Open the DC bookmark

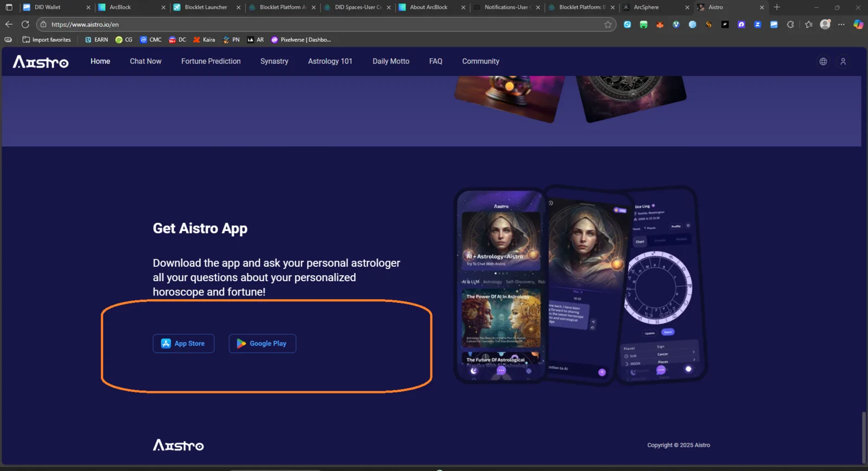click(177, 40)
